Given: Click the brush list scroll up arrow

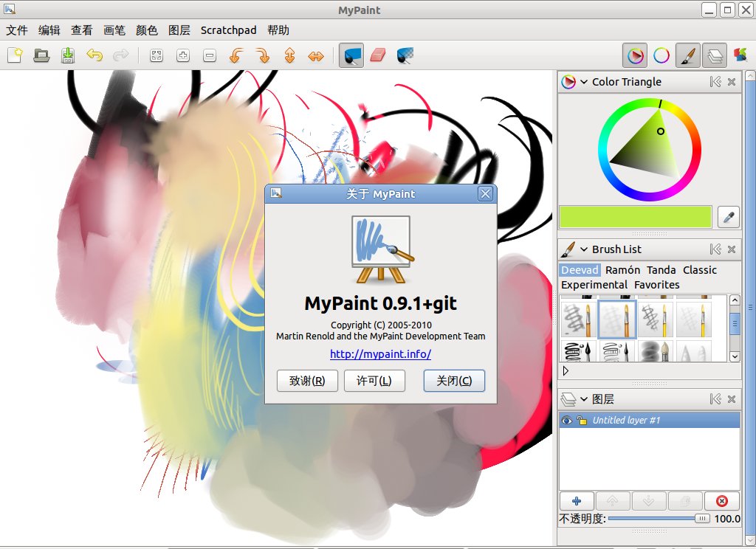Looking at the screenshot, I should pos(735,300).
